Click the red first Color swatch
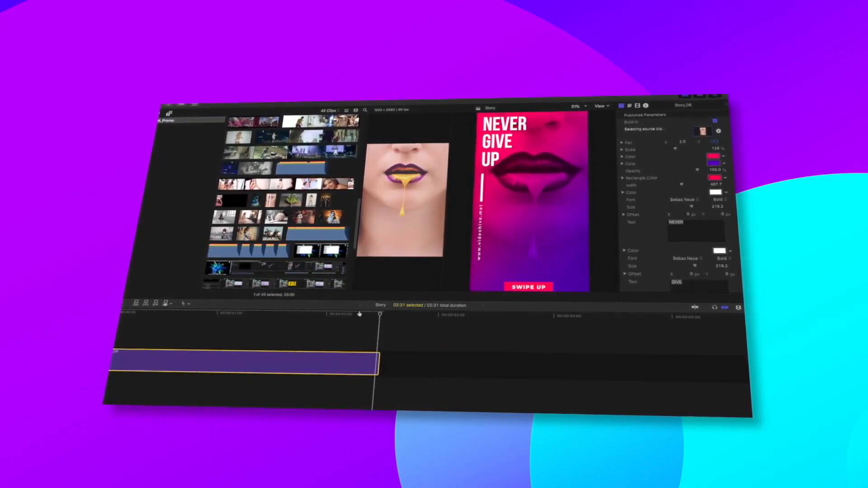The width and height of the screenshot is (868, 488). tap(713, 156)
